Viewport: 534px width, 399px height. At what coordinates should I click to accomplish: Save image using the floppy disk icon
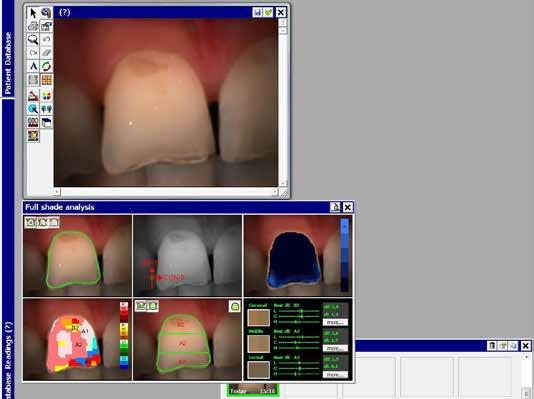pos(257,13)
